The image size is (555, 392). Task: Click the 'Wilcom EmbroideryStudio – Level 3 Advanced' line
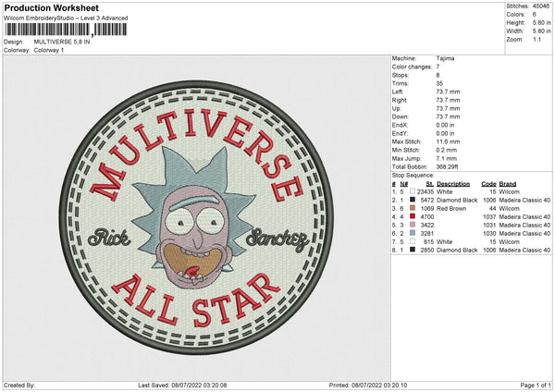[66, 18]
